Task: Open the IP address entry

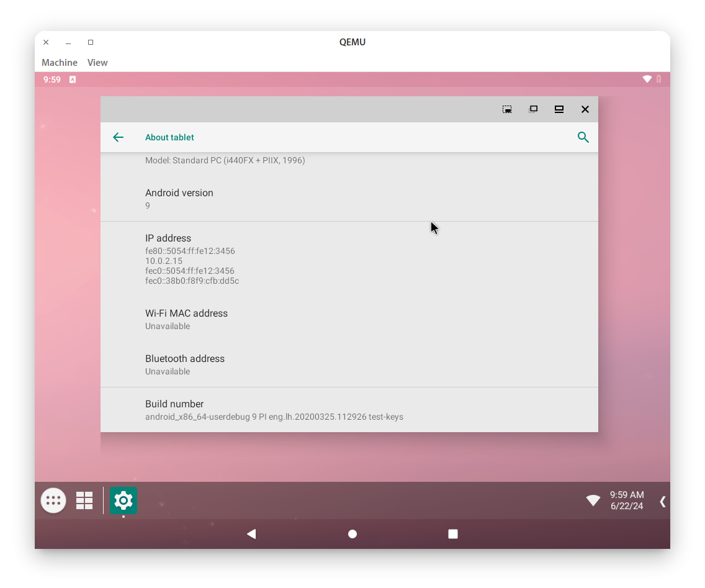Action: click(349, 259)
